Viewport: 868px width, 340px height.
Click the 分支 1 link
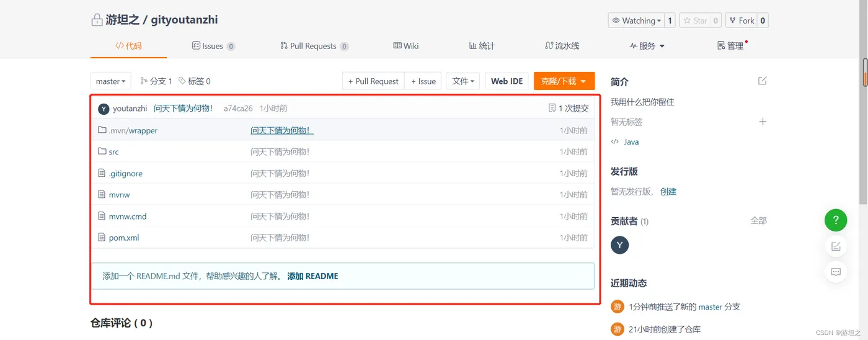(x=156, y=81)
